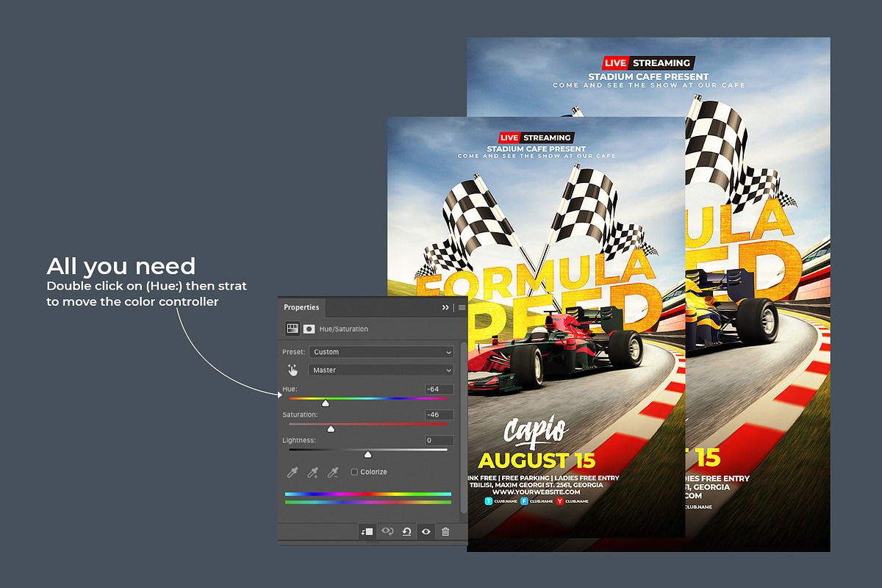Click the Saturation slider handle
This screenshot has width=882, height=588.
click(x=331, y=429)
